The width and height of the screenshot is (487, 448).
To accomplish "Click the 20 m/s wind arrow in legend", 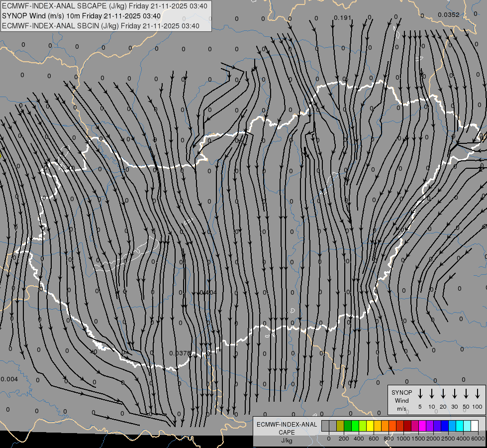I will (443, 394).
